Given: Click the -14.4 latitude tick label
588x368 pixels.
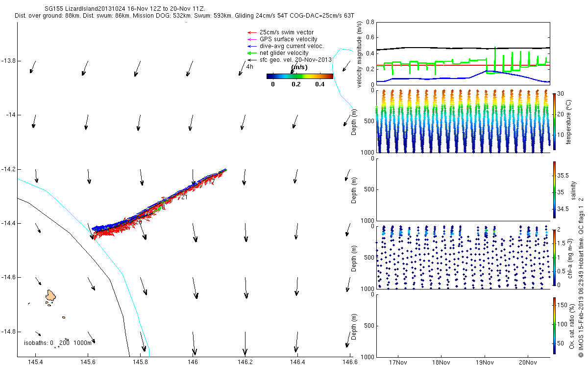Looking at the screenshot, I should (9, 223).
